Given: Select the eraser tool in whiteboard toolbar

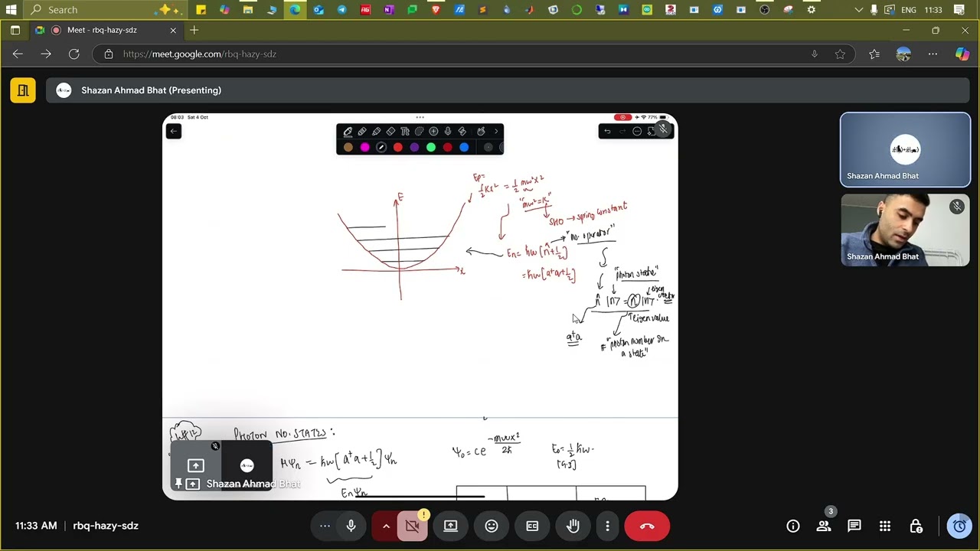Looking at the screenshot, I should 390,132.
